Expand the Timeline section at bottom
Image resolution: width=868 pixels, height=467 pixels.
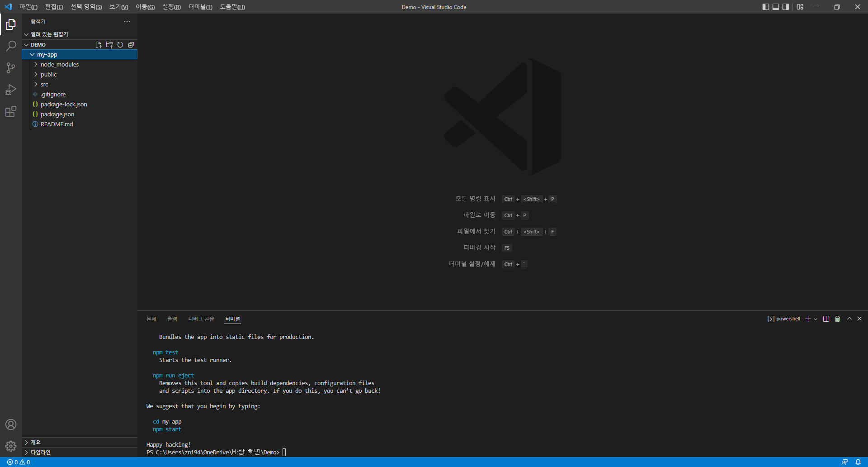(x=80, y=453)
